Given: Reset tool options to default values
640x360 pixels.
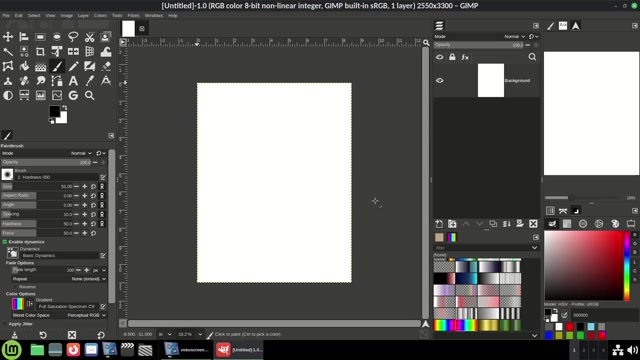Looking at the screenshot, I should (x=101, y=335).
